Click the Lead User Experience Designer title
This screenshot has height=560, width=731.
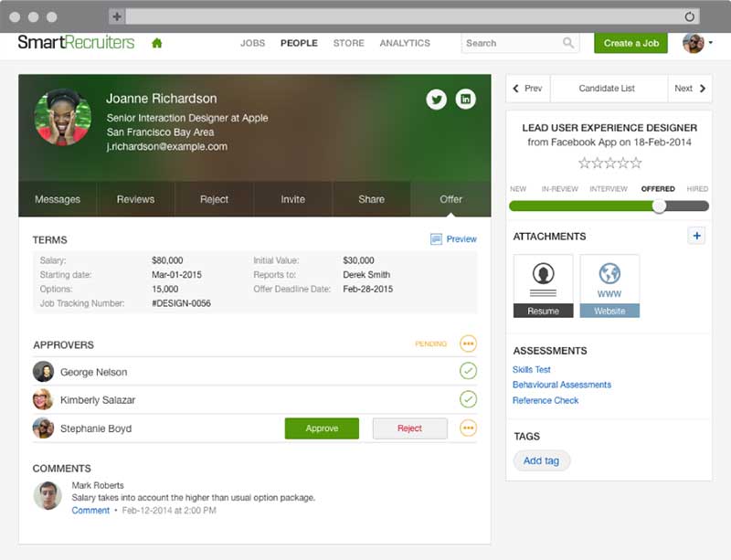(x=609, y=128)
